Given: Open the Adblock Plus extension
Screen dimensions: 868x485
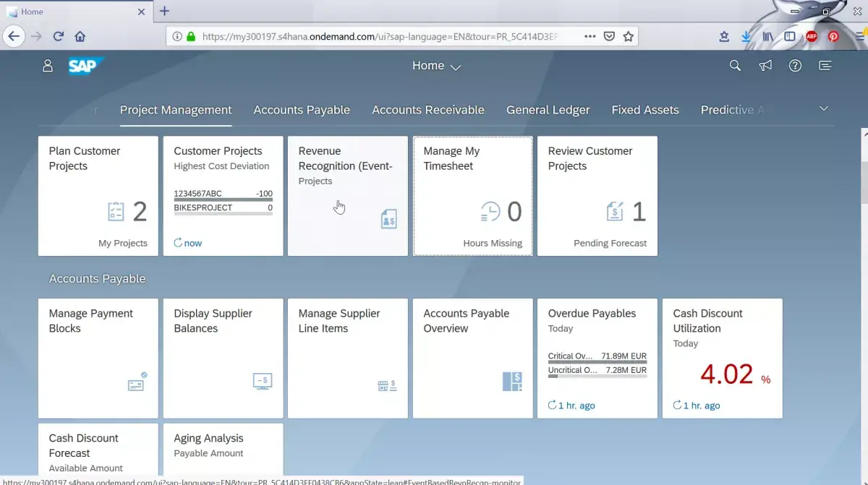Looking at the screenshot, I should [812, 36].
